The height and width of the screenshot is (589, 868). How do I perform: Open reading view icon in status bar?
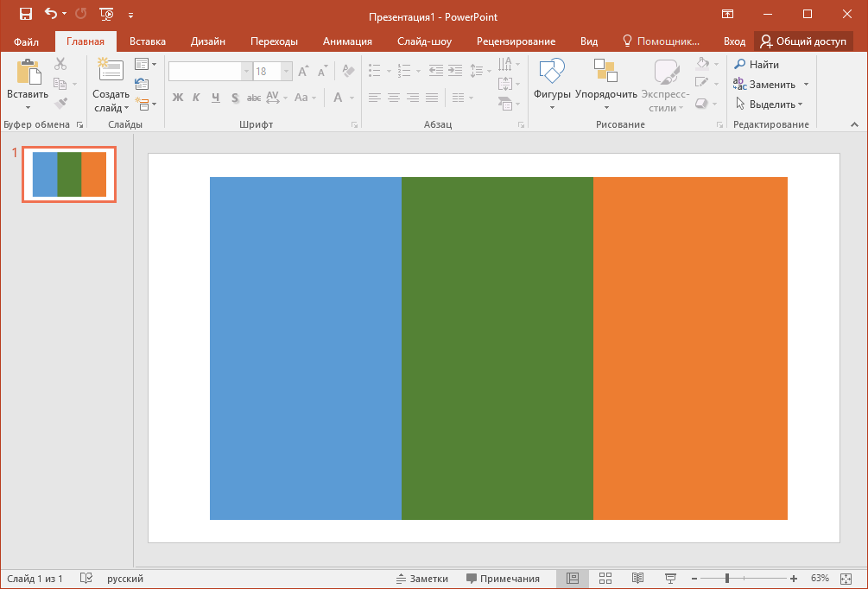(637, 579)
